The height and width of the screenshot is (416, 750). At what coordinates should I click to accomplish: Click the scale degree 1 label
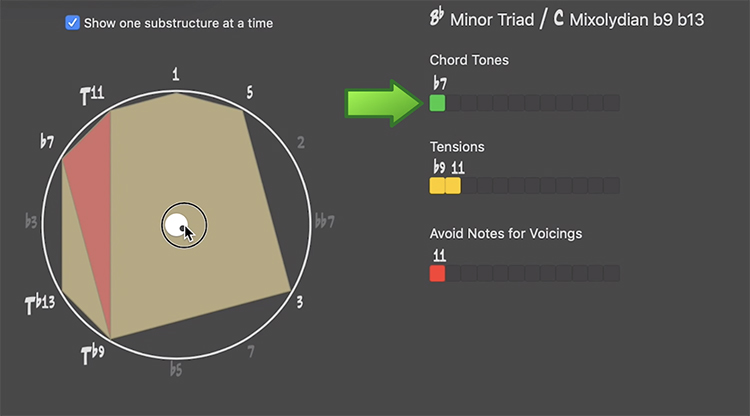[176, 74]
